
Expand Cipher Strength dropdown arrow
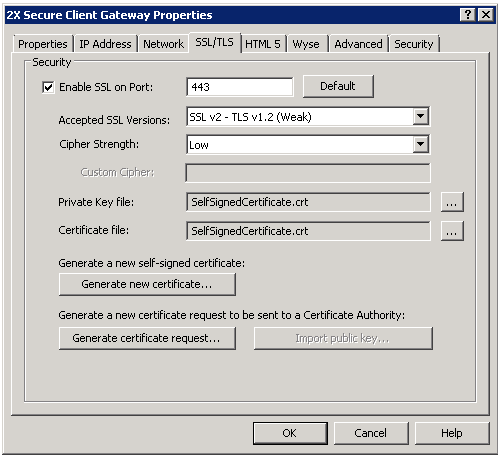421,144
